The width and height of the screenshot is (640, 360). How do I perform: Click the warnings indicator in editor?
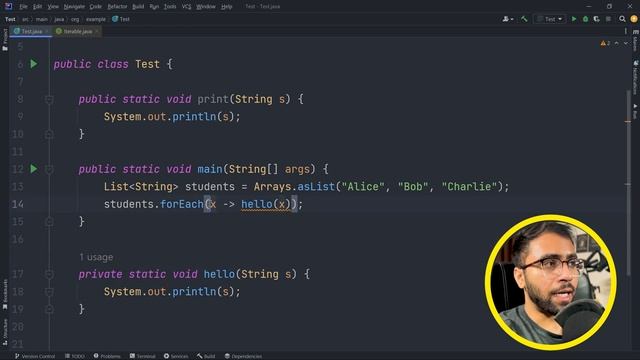[x=605, y=43]
